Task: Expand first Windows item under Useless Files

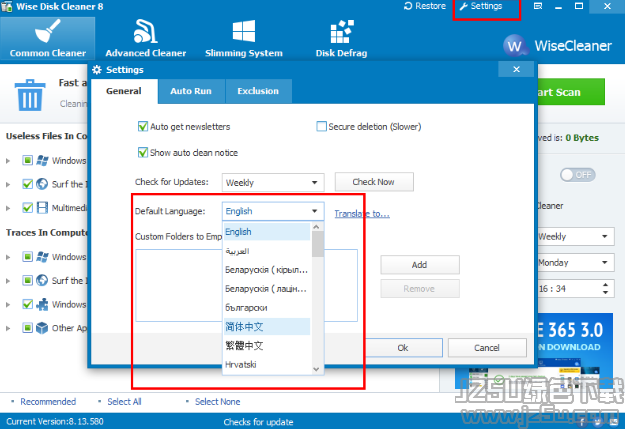Action: click(x=8, y=161)
